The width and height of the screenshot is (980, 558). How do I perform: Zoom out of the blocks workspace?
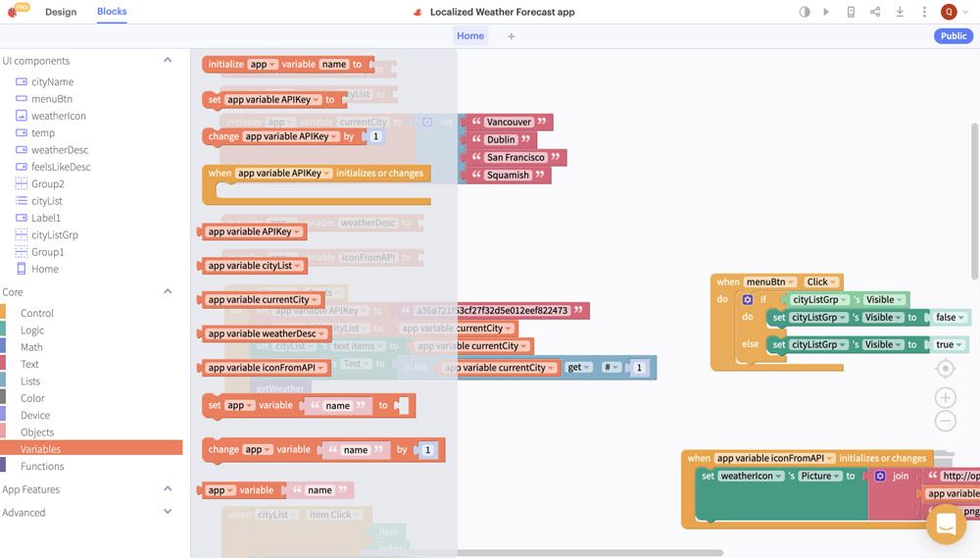point(946,421)
